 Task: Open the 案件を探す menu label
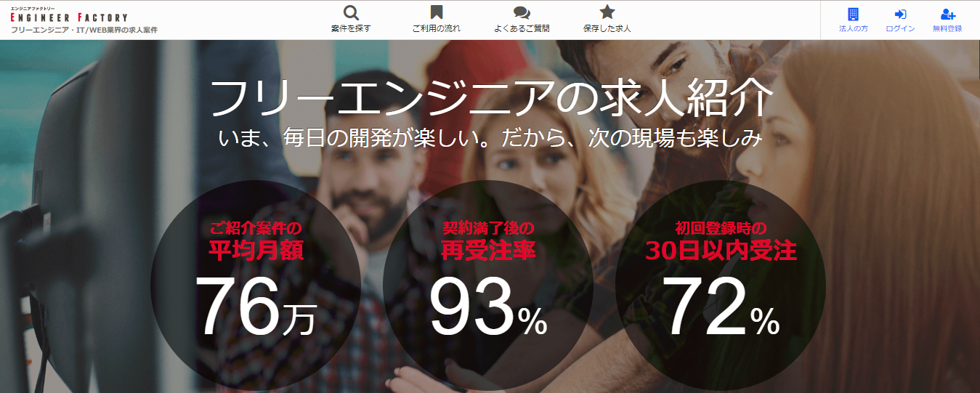[351, 28]
